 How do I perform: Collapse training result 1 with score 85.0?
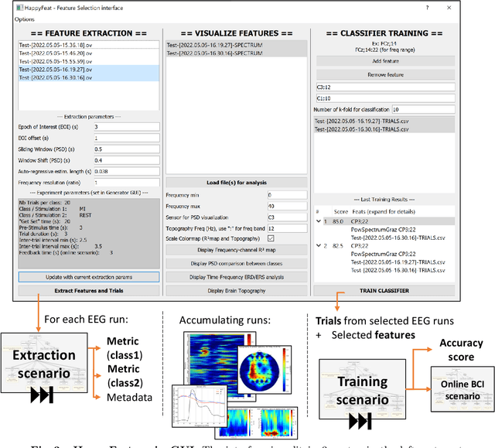point(318,222)
